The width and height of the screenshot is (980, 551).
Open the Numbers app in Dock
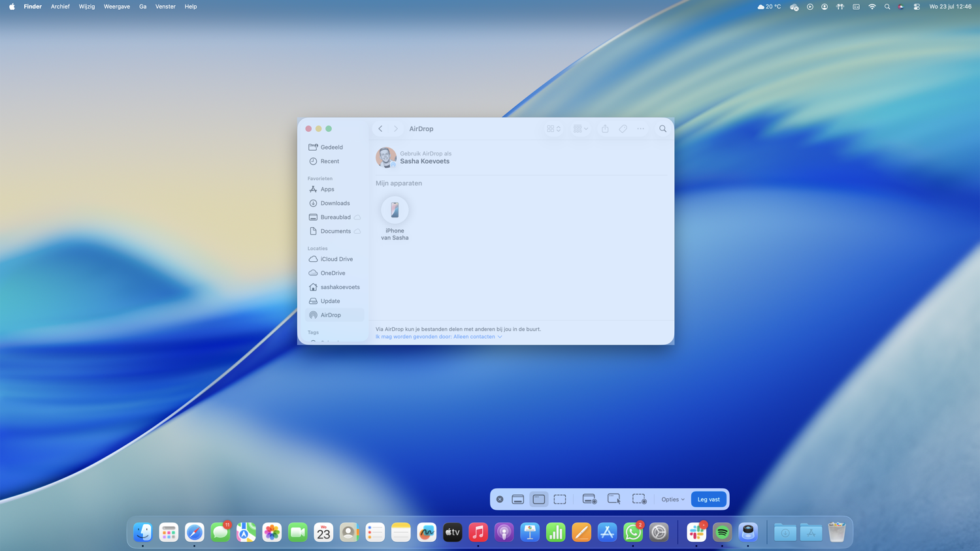click(555, 532)
